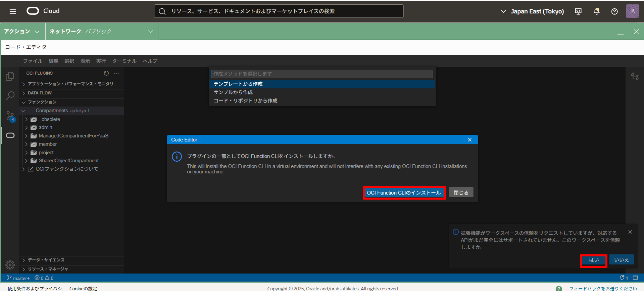
Task: Toggle the panel layout icon in status bar
Action: 636,278
